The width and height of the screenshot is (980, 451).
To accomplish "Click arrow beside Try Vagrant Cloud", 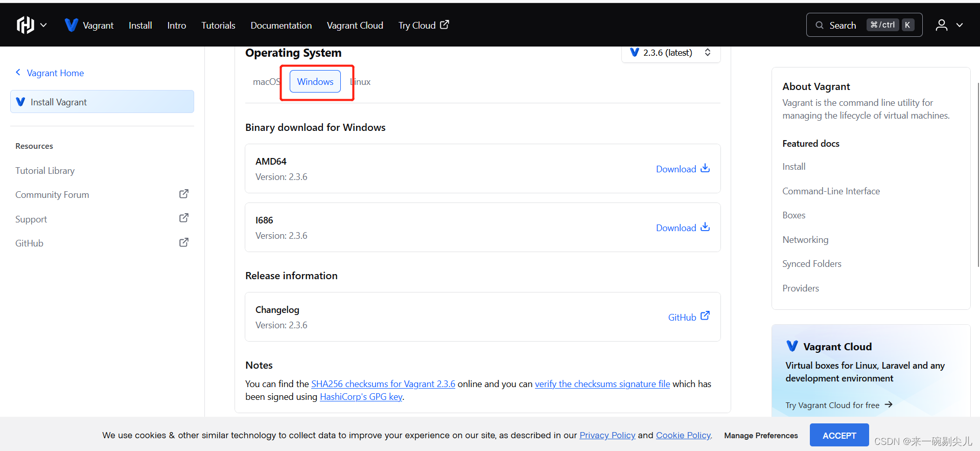I will [889, 404].
